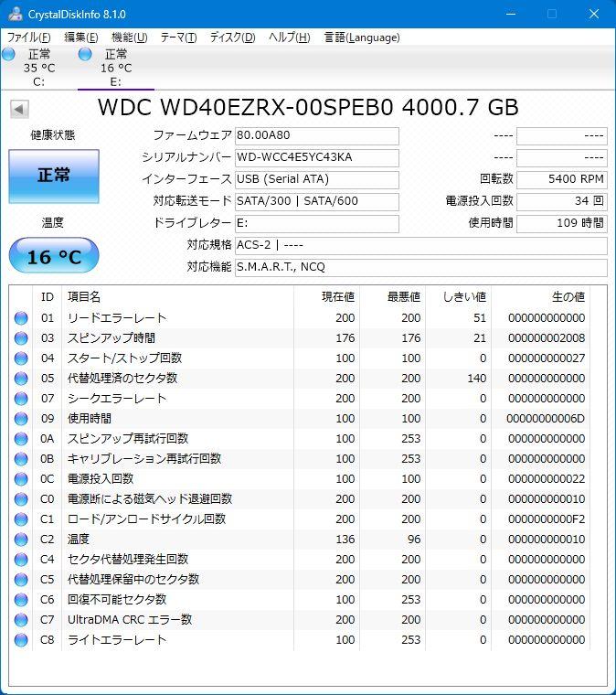Close the CrystalDiskInfo window
Screen dimensions: 616x695
click(x=594, y=14)
